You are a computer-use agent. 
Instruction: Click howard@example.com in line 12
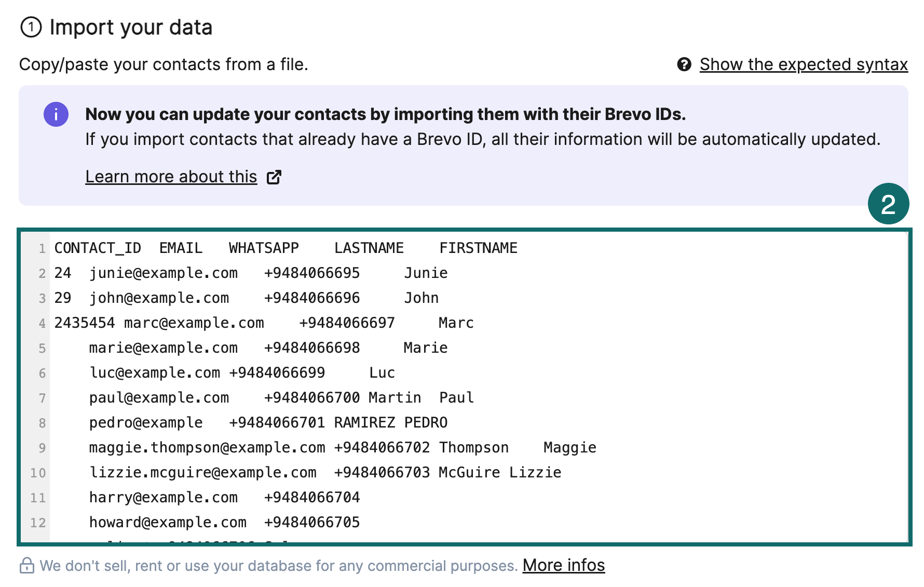click(168, 523)
